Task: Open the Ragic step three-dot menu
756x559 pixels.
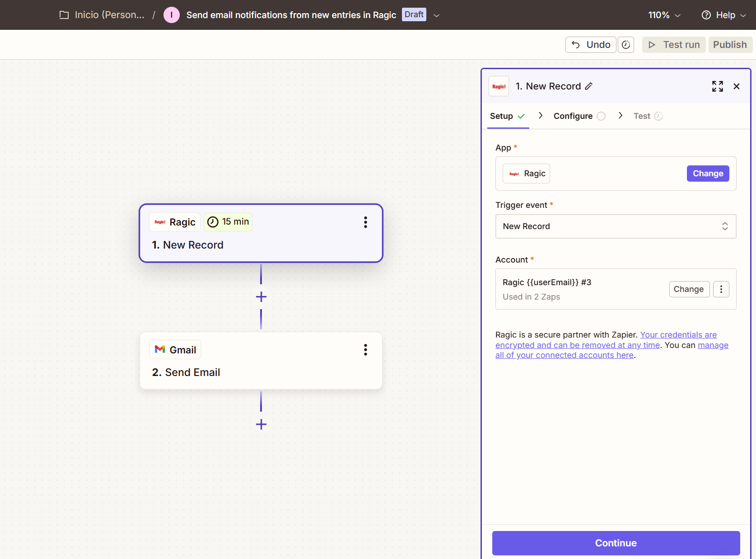Action: tap(365, 222)
